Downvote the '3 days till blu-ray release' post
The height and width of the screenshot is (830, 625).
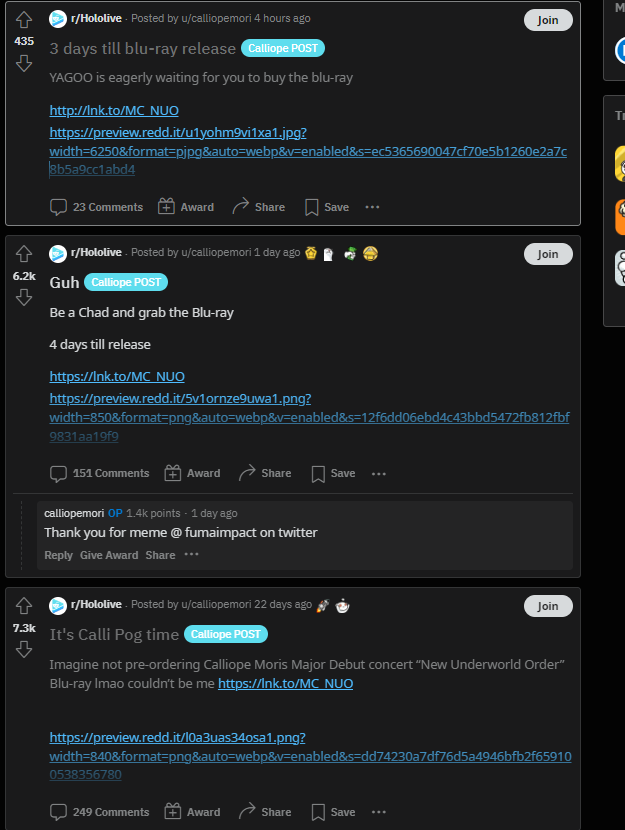[x=24, y=64]
